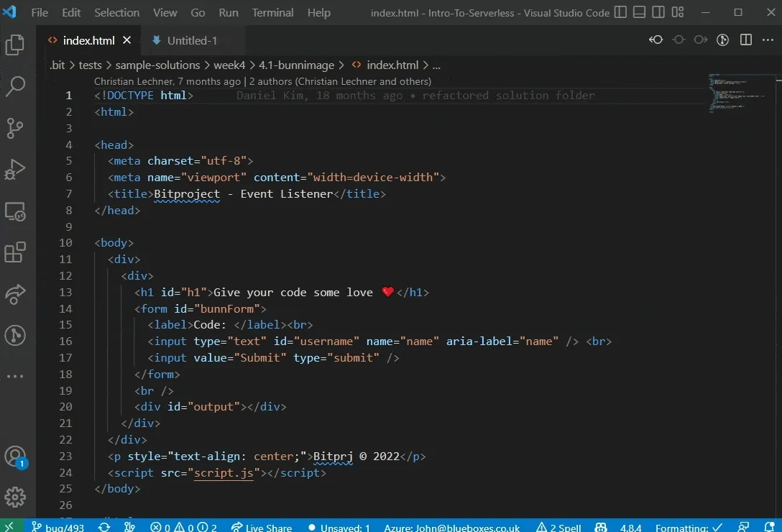Open the GitLens commit graph from the status bar
The image size is (782, 532).
(129, 527)
